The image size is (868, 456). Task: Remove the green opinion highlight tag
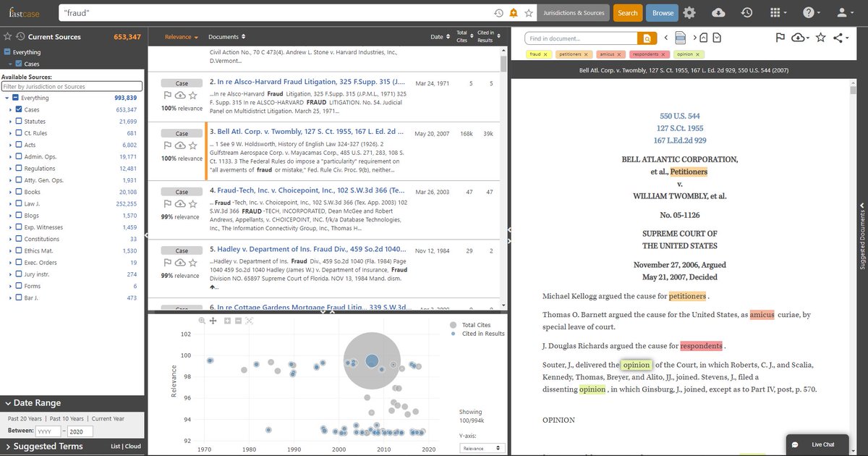click(x=698, y=54)
